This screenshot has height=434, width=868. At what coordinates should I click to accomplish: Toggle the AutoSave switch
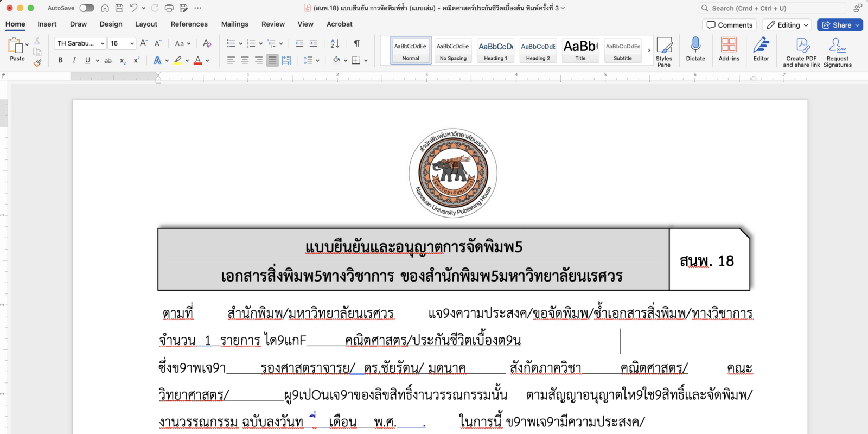click(x=86, y=8)
